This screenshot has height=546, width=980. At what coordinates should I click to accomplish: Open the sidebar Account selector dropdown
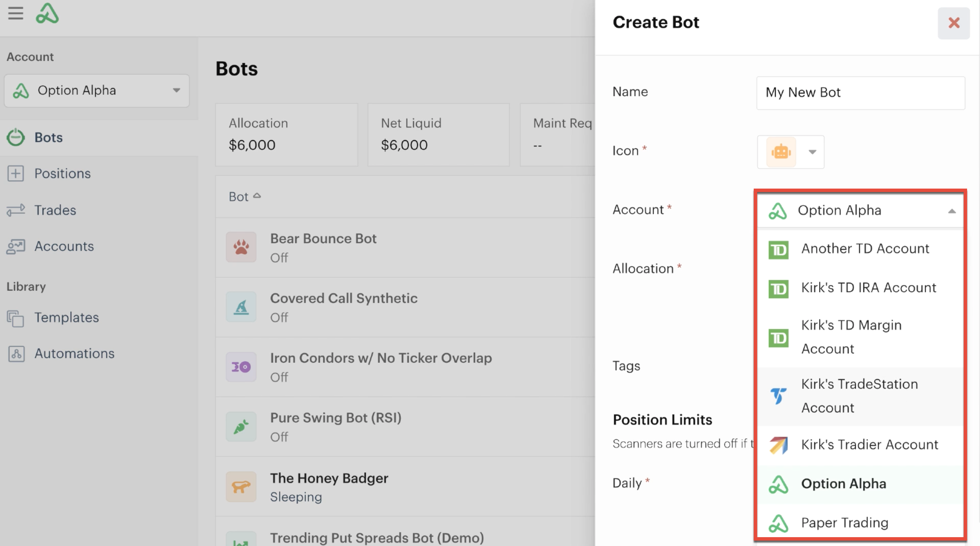(97, 91)
